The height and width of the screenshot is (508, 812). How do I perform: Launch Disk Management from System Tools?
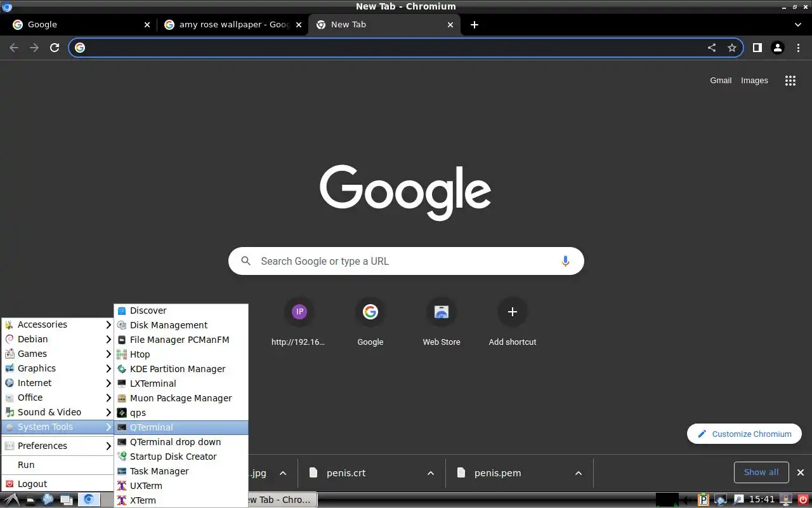181,325
